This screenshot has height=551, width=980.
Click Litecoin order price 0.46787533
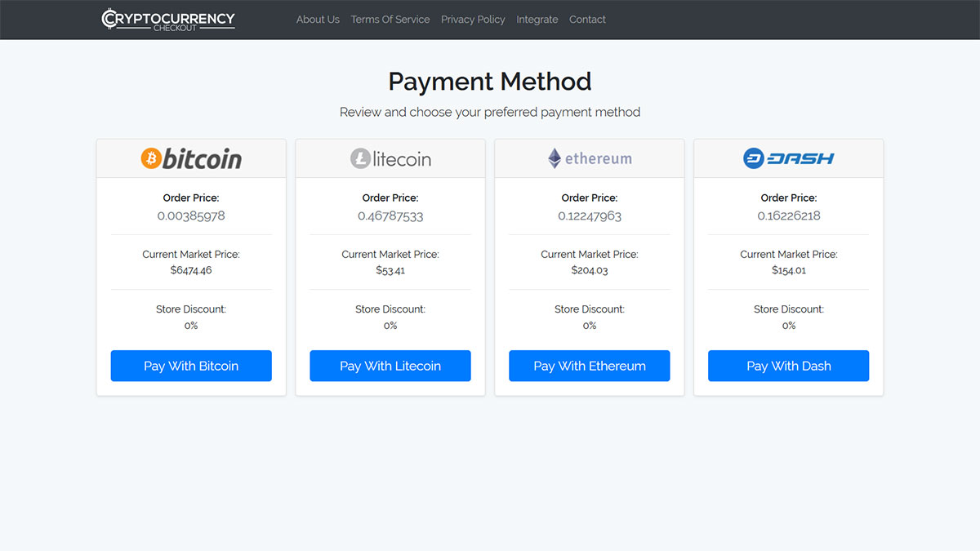point(390,216)
